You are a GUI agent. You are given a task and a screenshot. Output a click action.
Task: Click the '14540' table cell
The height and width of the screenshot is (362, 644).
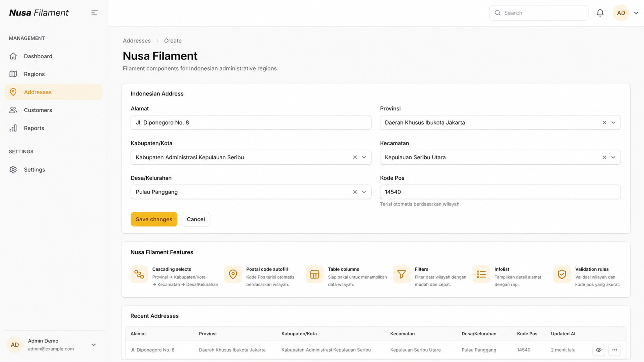pos(524,350)
